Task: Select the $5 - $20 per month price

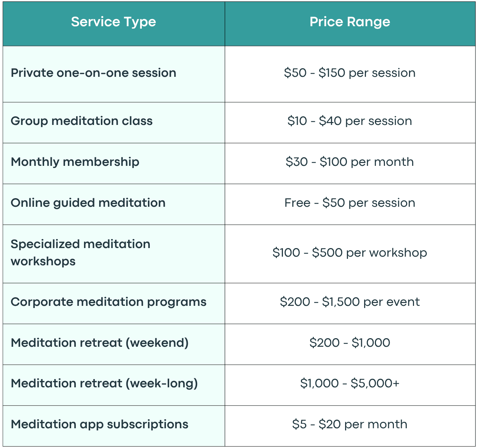Action: pyautogui.click(x=350, y=424)
